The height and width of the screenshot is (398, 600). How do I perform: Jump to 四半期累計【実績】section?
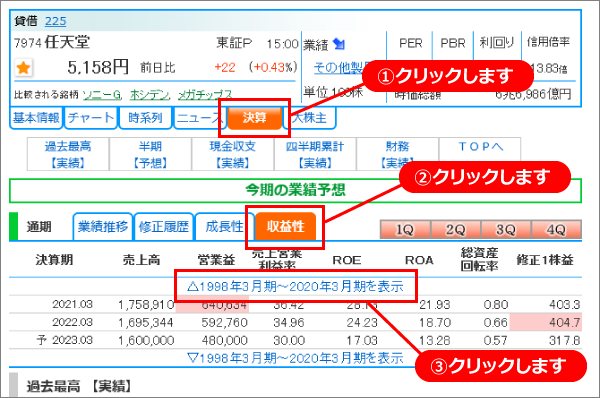[315, 154]
